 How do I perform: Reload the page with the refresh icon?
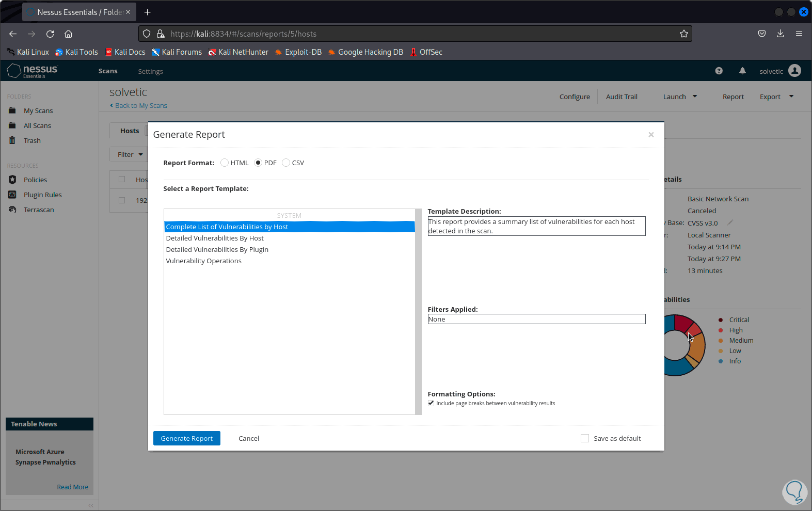[x=50, y=34]
